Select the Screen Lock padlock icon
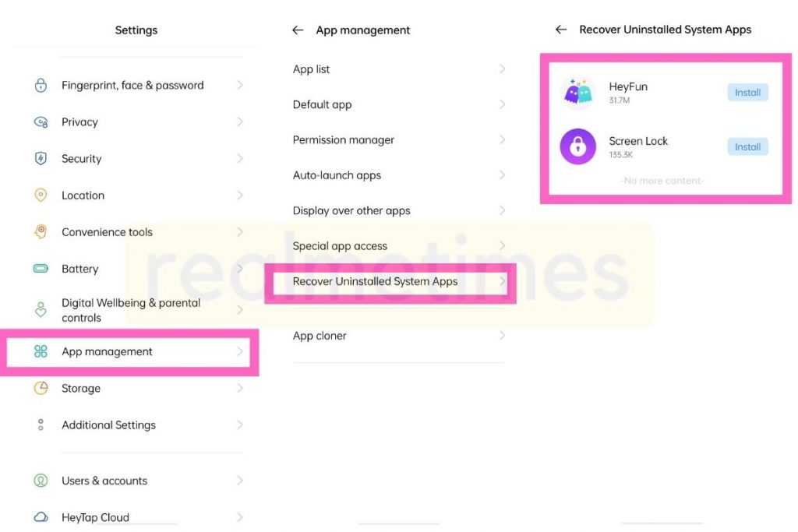The height and width of the screenshot is (532, 798). [x=577, y=146]
